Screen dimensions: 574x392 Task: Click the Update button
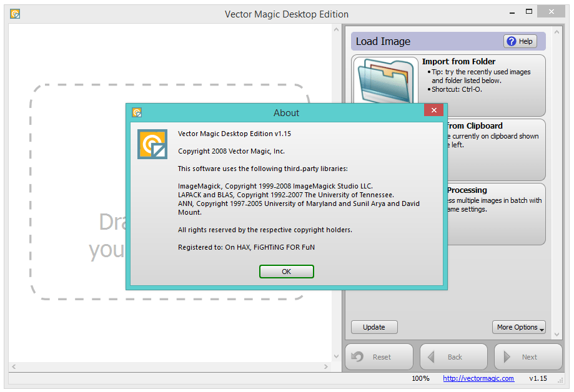[374, 327]
